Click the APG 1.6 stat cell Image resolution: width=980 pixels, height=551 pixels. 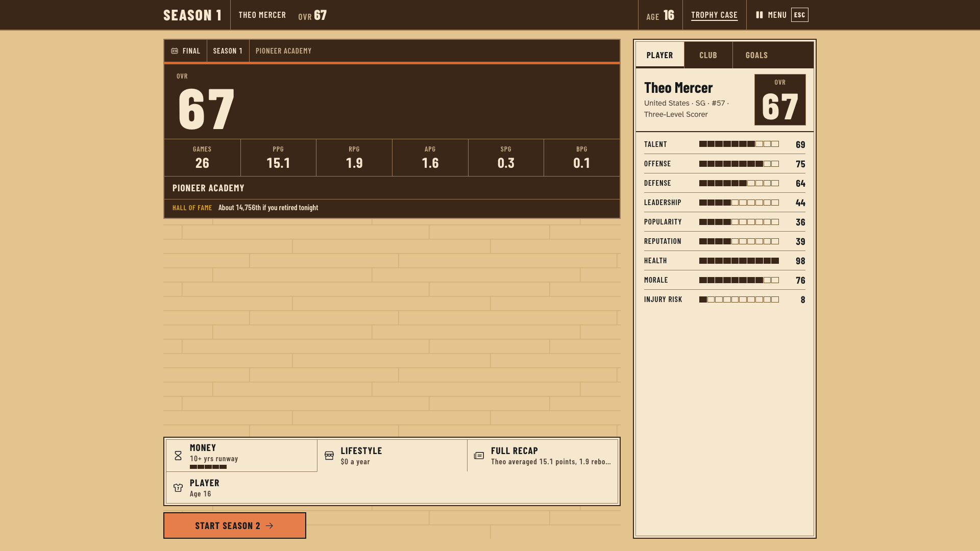point(430,158)
